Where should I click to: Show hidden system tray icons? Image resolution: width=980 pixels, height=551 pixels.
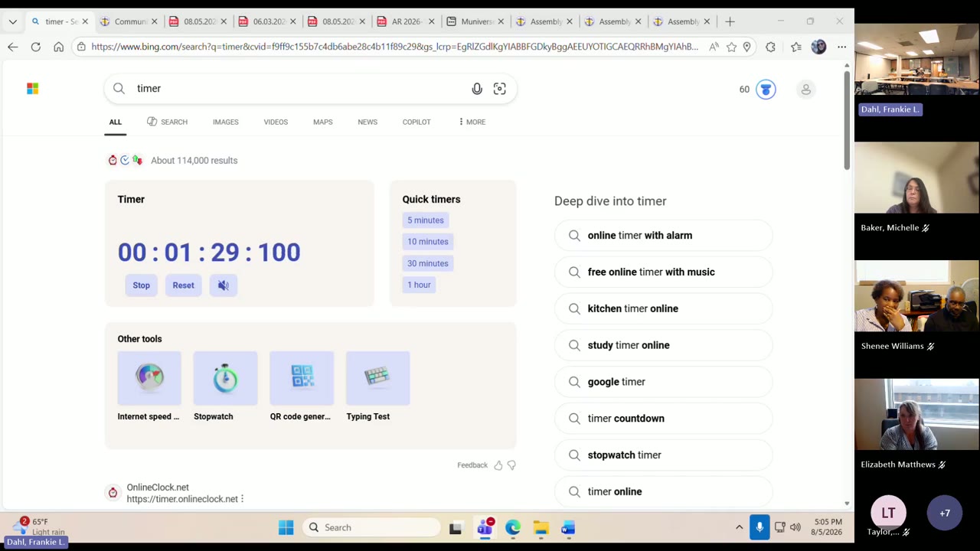[739, 527]
